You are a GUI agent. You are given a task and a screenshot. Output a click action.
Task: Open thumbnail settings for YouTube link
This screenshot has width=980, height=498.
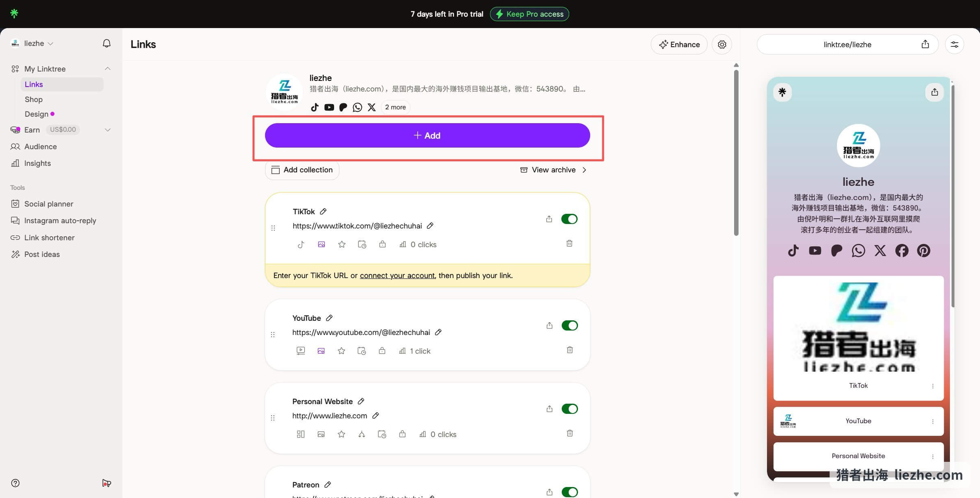coord(321,351)
